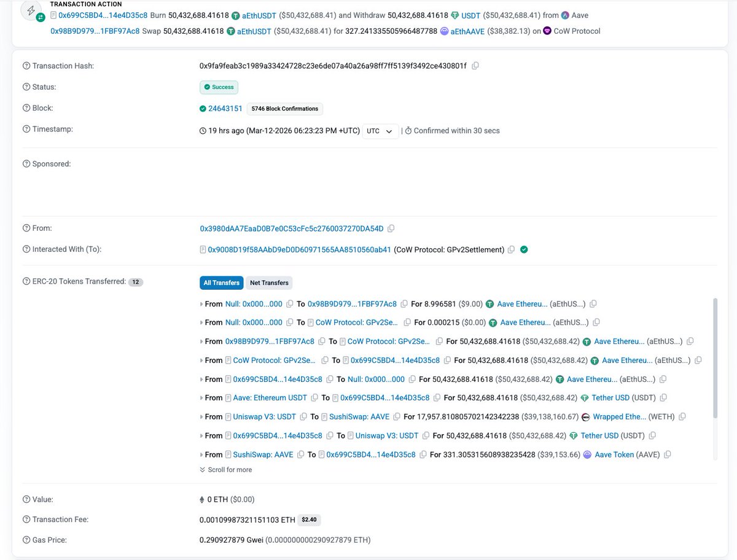
Task: Open SushiSwap: AAVE link in WETH row
Action: point(359,417)
